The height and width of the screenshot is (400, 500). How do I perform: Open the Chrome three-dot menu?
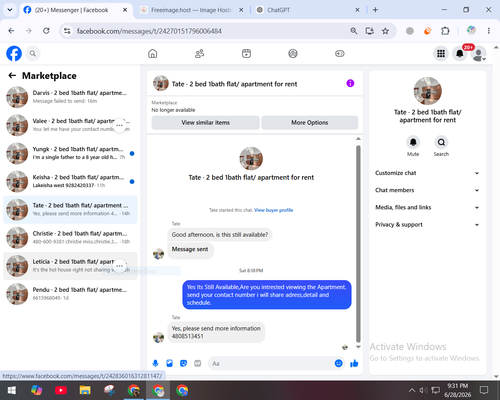pyautogui.click(x=489, y=31)
